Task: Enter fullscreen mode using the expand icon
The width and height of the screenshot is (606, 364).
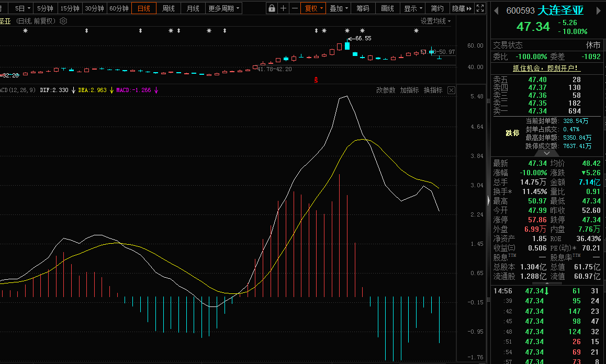Action: click(x=481, y=8)
